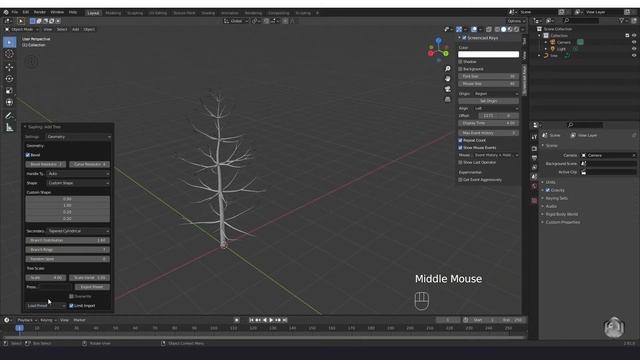The width and height of the screenshot is (640, 360).
Task: Toggle the Gravity checkbox
Action: point(548,190)
